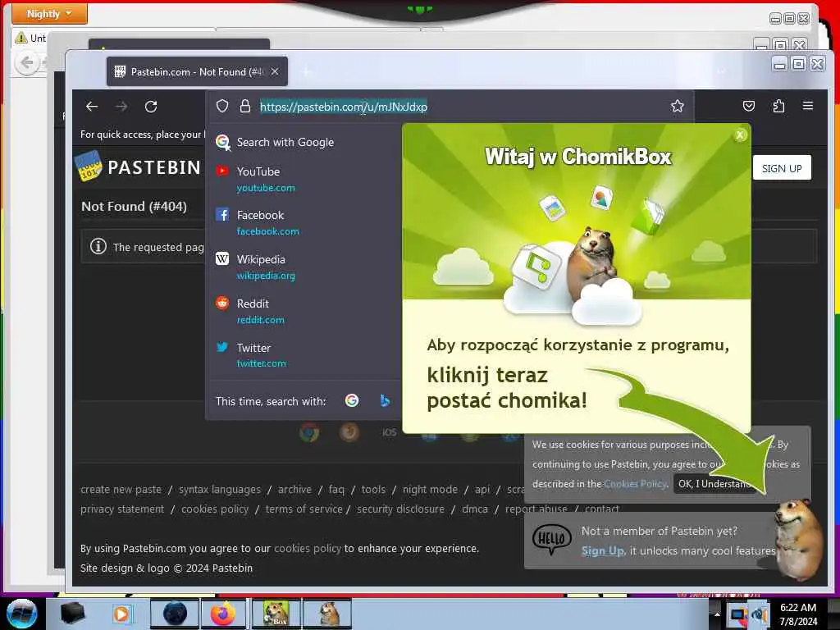Open privacy statement footer link
Image resolution: width=840 pixels, height=630 pixels.
pyautogui.click(x=122, y=509)
